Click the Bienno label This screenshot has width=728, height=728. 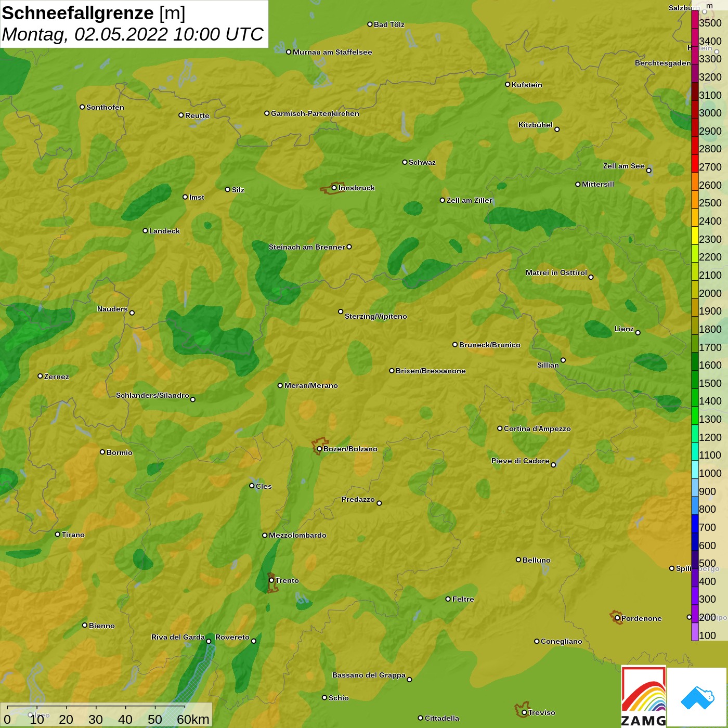[102, 626]
